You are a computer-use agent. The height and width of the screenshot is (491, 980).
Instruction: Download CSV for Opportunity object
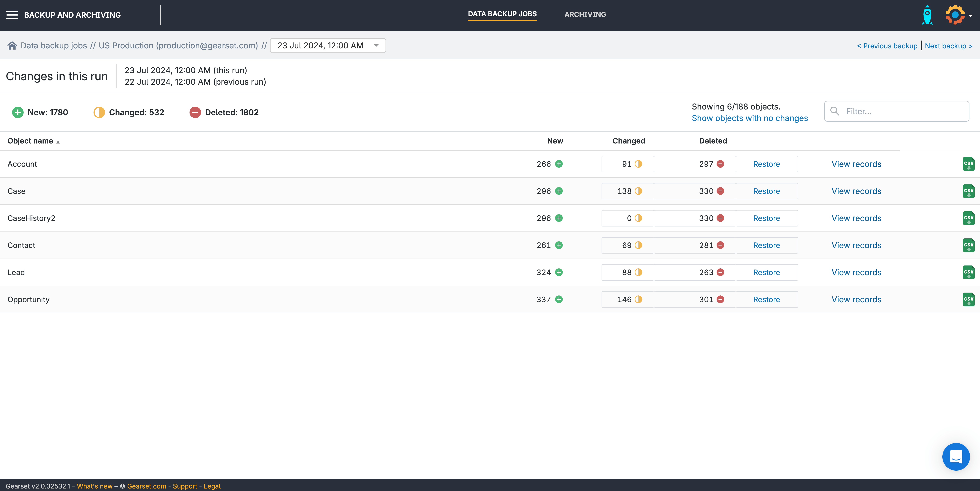968,299
